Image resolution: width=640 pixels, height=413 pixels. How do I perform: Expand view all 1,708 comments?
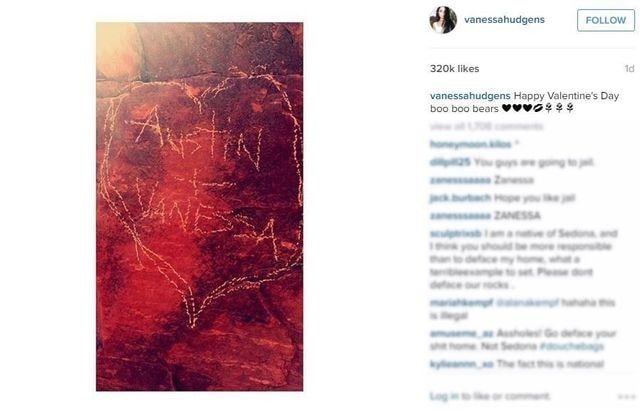(x=486, y=127)
